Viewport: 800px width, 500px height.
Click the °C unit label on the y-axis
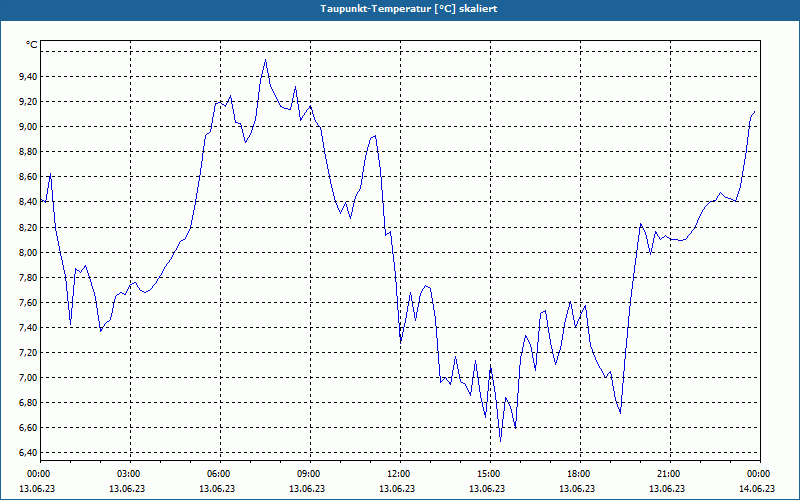32,45
